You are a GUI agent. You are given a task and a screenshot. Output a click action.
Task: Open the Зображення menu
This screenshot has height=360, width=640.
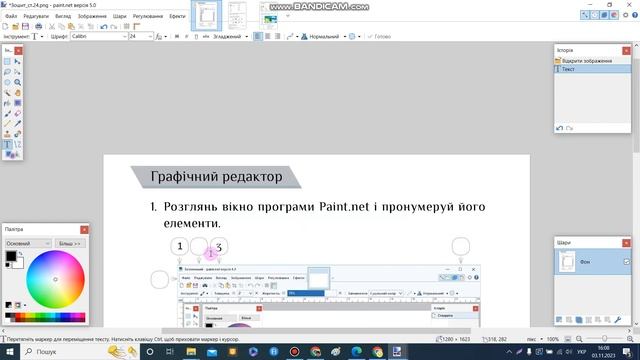[x=92, y=16]
